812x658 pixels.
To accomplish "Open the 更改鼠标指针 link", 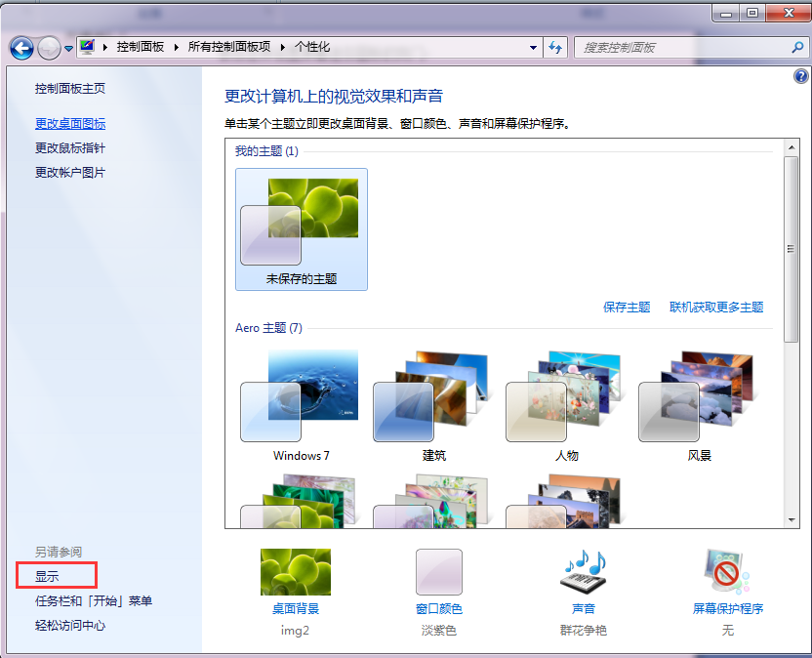I will click(x=70, y=148).
